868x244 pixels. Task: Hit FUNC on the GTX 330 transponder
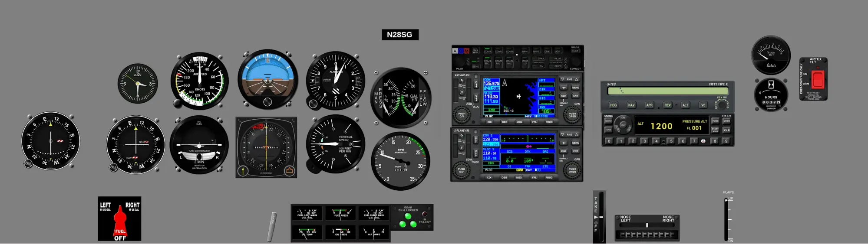[x=715, y=121]
